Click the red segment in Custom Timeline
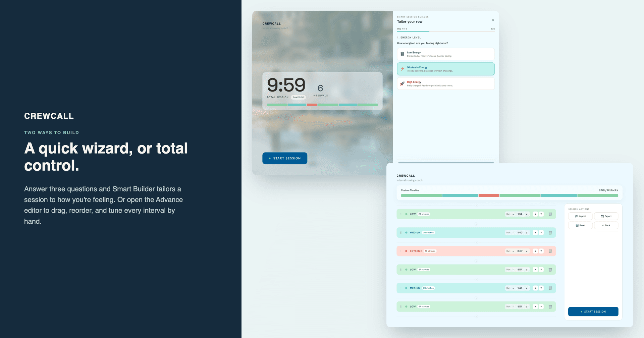Screen dimensions: 644x338 (x=489, y=195)
